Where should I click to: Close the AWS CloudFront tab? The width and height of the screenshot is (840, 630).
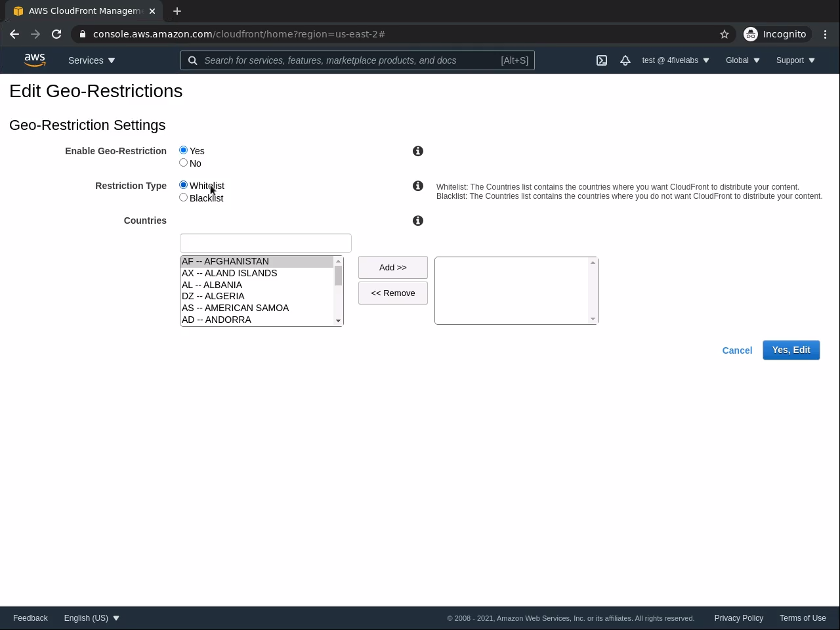152,11
